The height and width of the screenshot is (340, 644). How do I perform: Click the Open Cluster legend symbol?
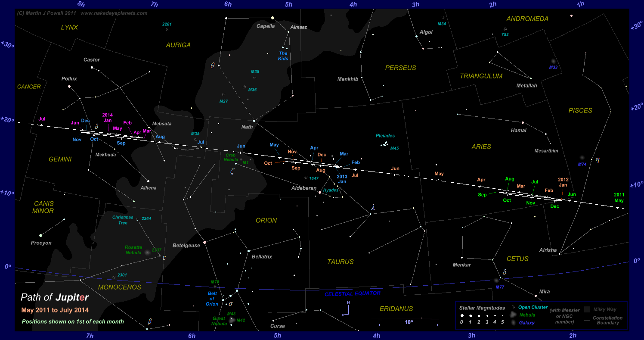click(x=512, y=308)
